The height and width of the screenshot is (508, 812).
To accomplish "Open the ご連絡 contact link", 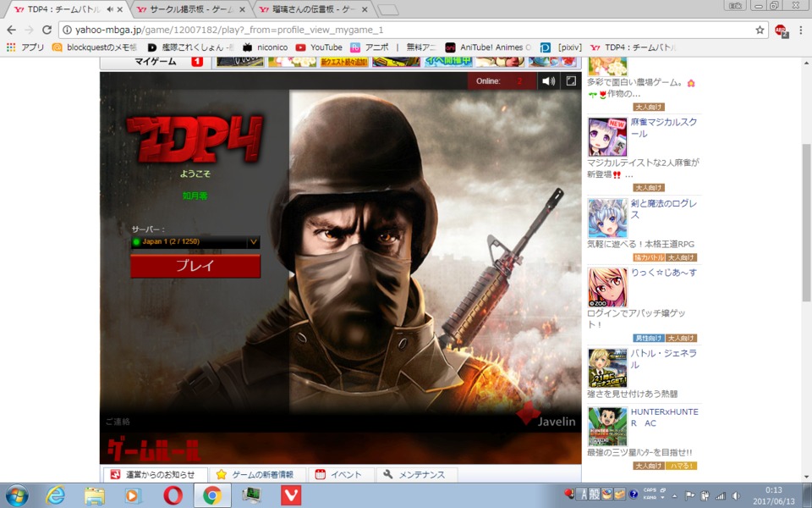I will click(x=118, y=422).
